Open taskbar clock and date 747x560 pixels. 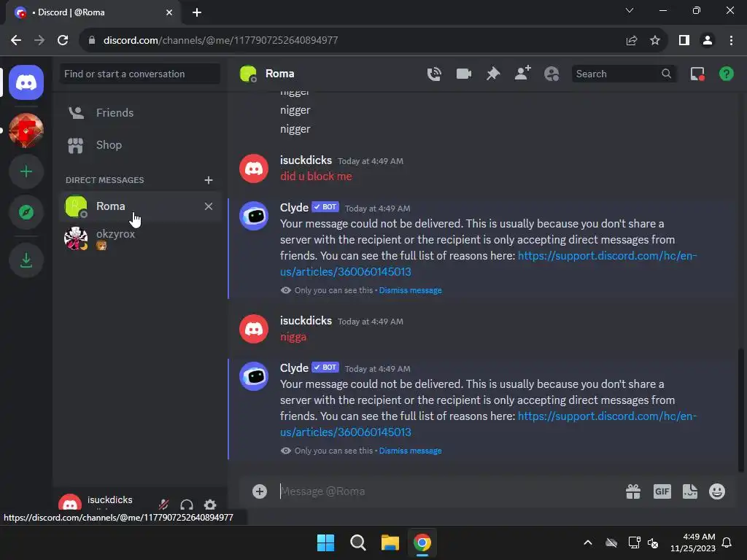(x=693, y=542)
